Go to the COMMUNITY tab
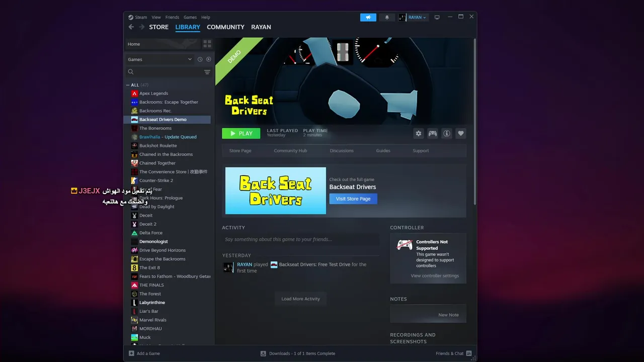 [x=225, y=27]
